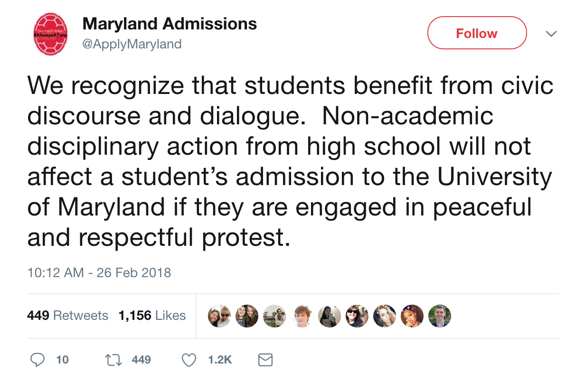Like the tweet with the heart icon
The height and width of the screenshot is (392, 585).
tap(189, 360)
